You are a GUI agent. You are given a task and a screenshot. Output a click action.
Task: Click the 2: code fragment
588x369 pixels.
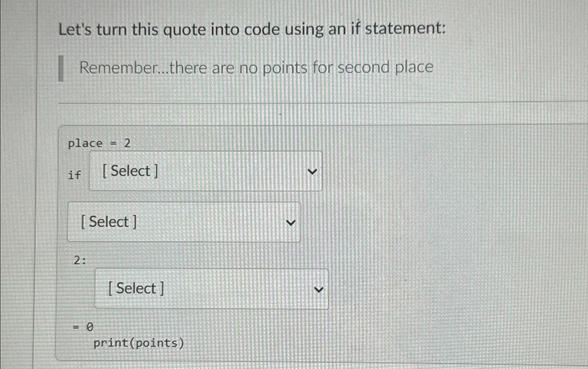(x=80, y=260)
